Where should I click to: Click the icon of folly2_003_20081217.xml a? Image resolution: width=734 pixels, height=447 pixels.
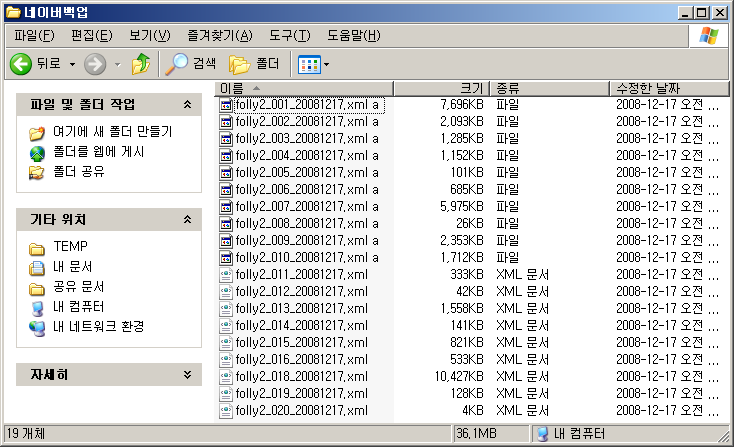pyautogui.click(x=226, y=139)
